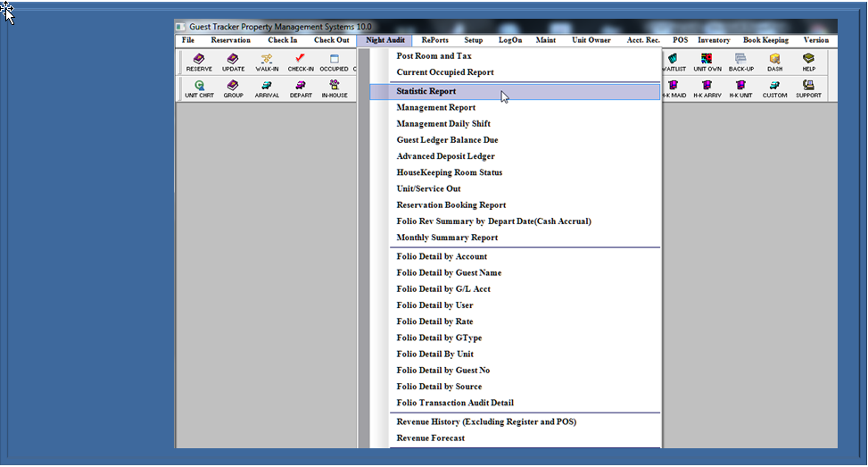Open the Book Keeping menu
This screenshot has width=868, height=467.
click(x=765, y=40)
